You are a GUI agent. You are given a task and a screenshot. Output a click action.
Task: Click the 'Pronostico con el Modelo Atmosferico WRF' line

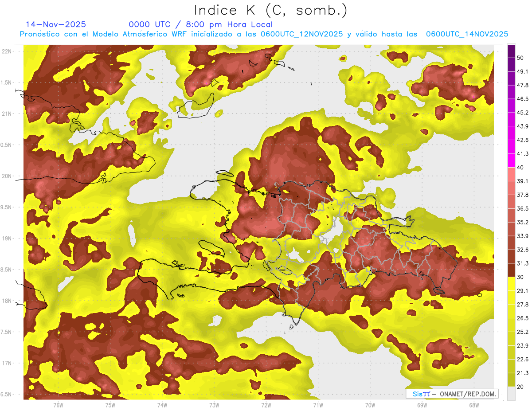264,34
